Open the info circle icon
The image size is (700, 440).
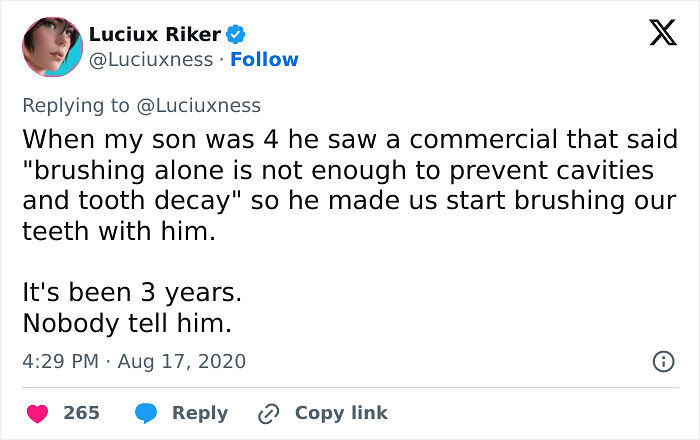662,362
